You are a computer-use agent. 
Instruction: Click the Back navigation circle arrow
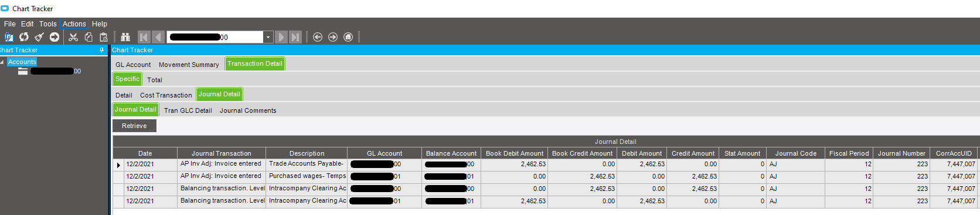(x=318, y=37)
